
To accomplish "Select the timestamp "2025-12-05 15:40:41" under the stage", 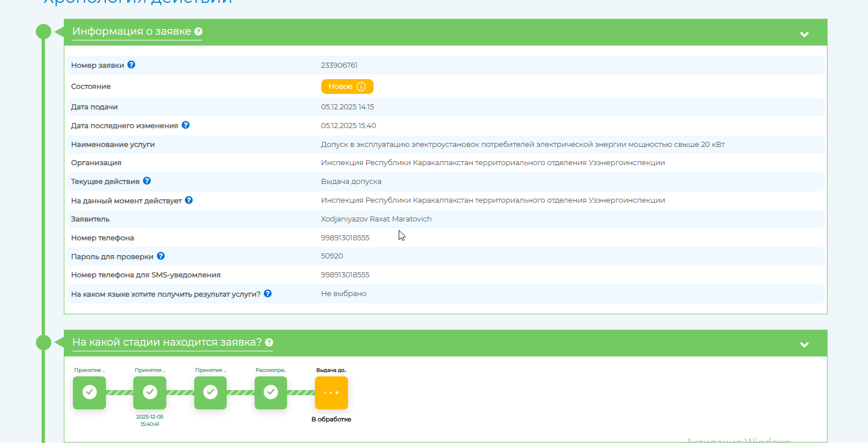I will pos(150,420).
